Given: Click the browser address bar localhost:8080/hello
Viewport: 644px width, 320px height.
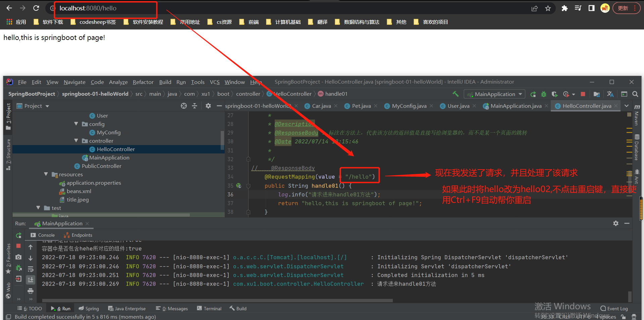Looking at the screenshot, I should 88,8.
